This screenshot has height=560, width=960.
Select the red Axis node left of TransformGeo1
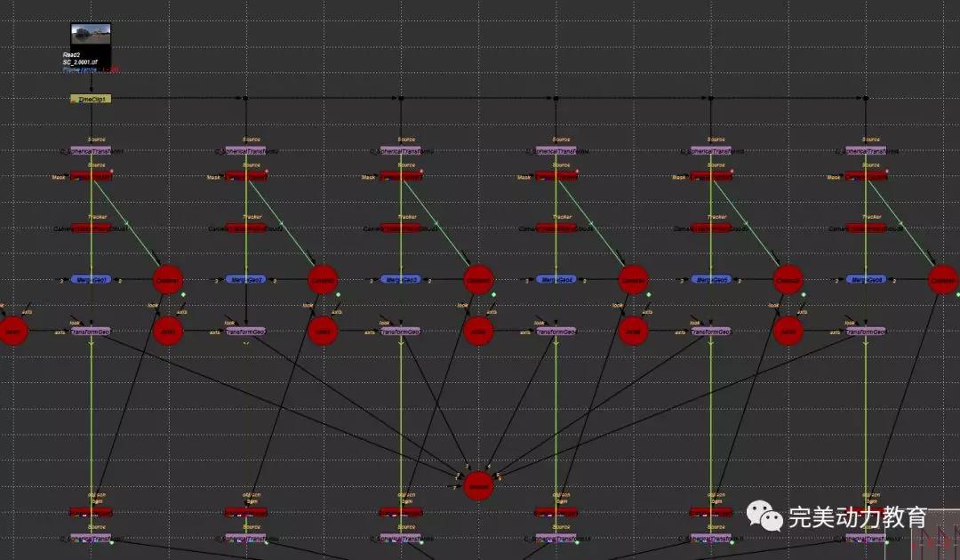pos(13,332)
